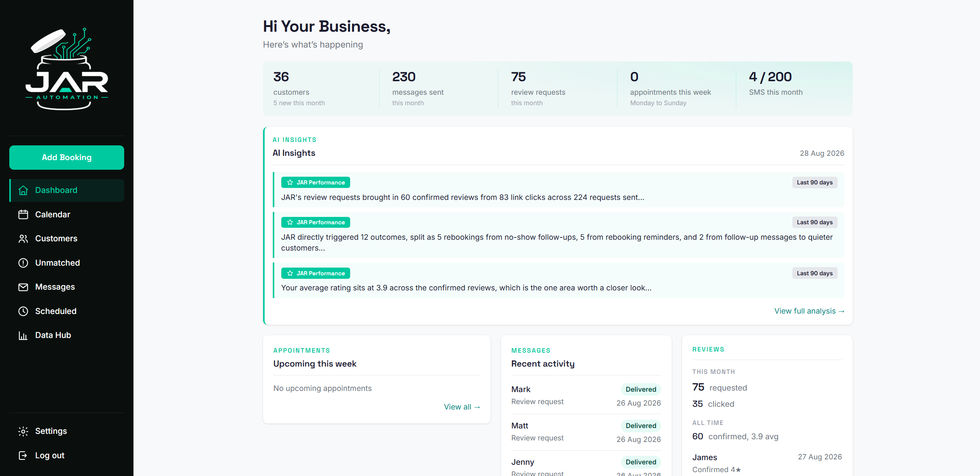Screen dimensions: 980x476
Task: Click the star icon in first JAR Performance badge
Action: 290,183
